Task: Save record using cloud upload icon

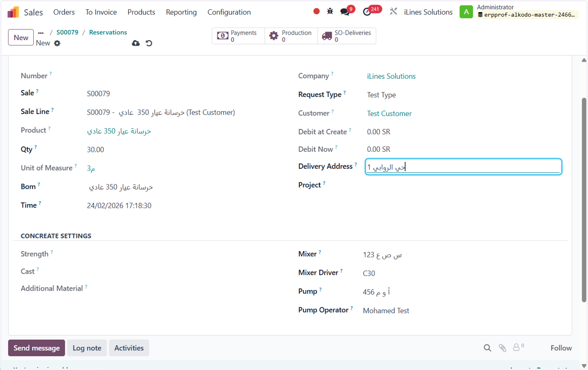Action: click(136, 43)
